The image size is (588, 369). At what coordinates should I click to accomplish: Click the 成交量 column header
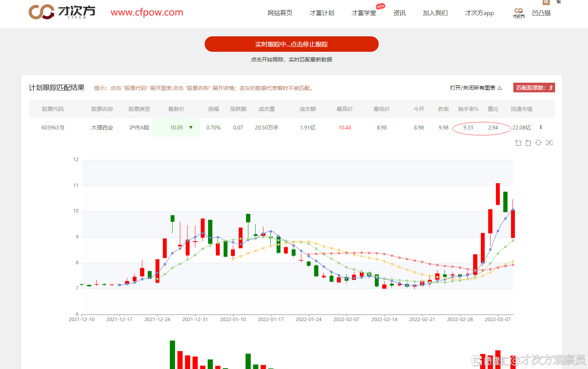coord(267,109)
